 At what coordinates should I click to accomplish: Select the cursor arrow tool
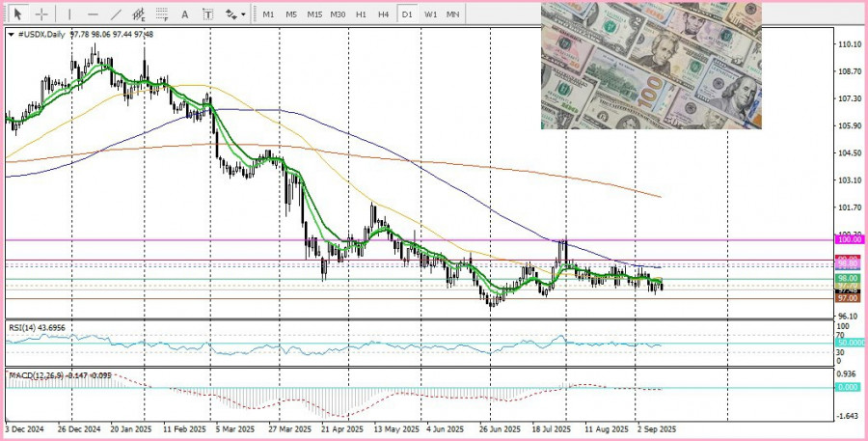coord(16,14)
